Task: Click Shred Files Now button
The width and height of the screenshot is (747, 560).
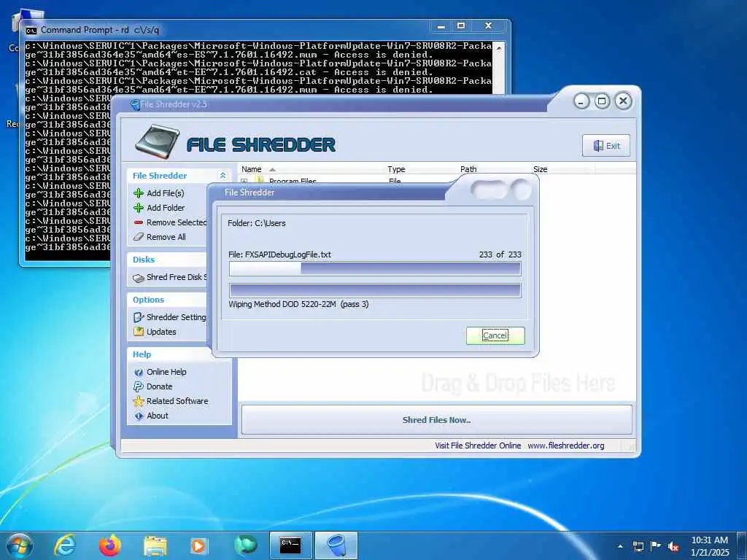Action: coord(436,419)
